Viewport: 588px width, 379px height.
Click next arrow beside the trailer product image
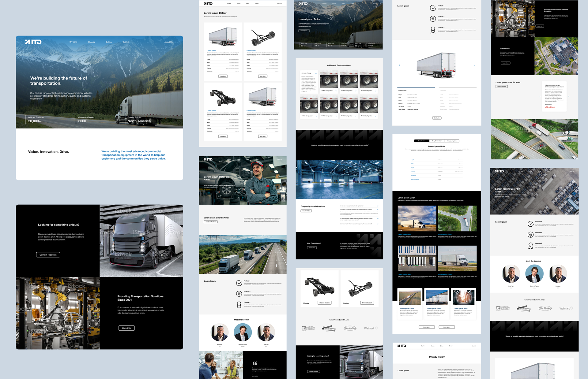coord(474,65)
